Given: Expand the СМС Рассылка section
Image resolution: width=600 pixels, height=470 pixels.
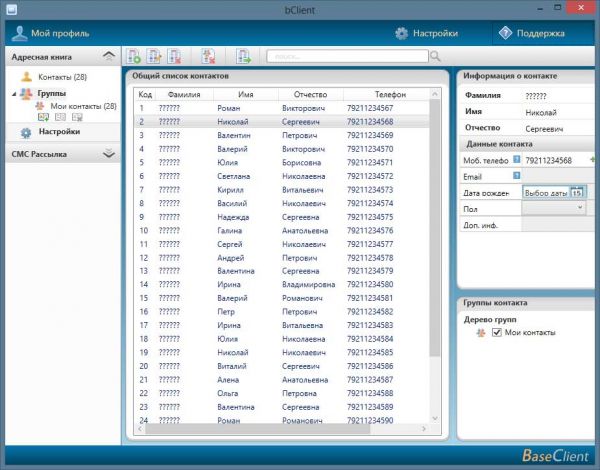Looking at the screenshot, I should 108,153.
